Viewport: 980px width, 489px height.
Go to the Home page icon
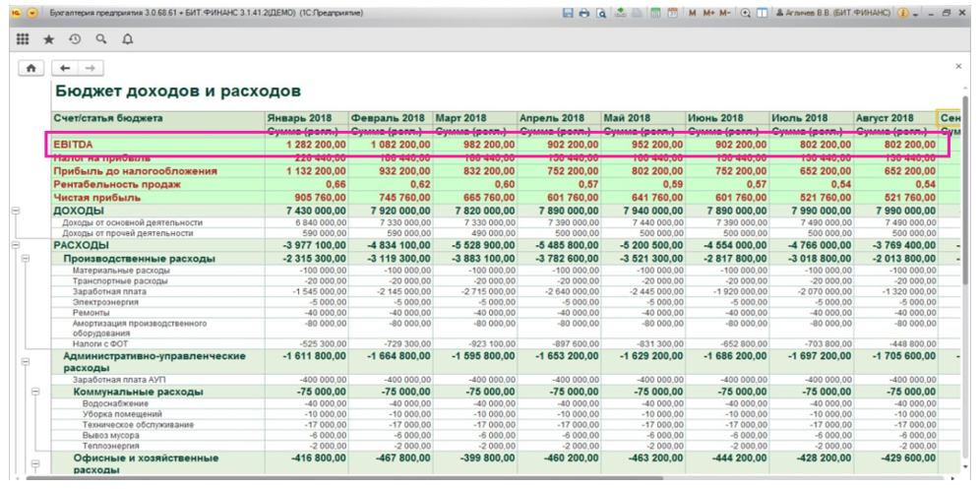[31, 69]
